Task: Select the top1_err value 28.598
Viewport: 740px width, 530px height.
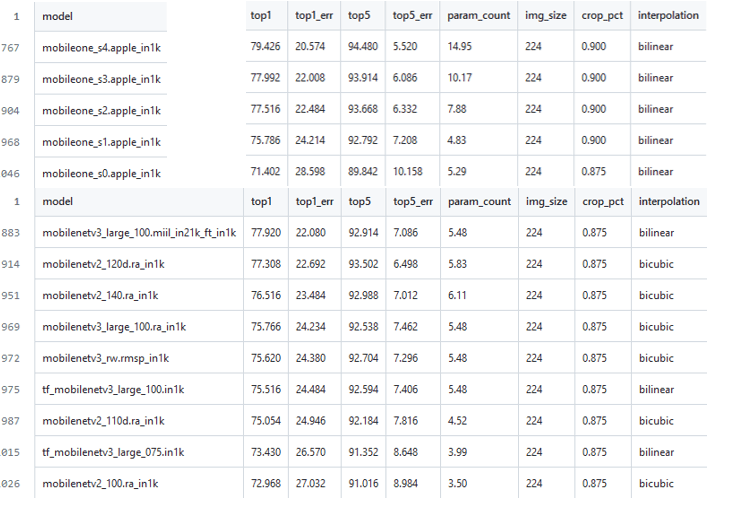Action: 310,171
